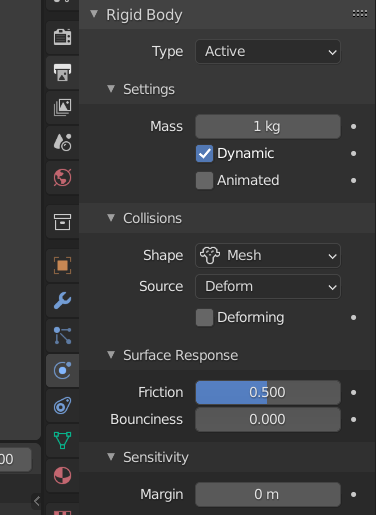Animate the Friction property dot
The height and width of the screenshot is (515, 376).
pos(354,393)
